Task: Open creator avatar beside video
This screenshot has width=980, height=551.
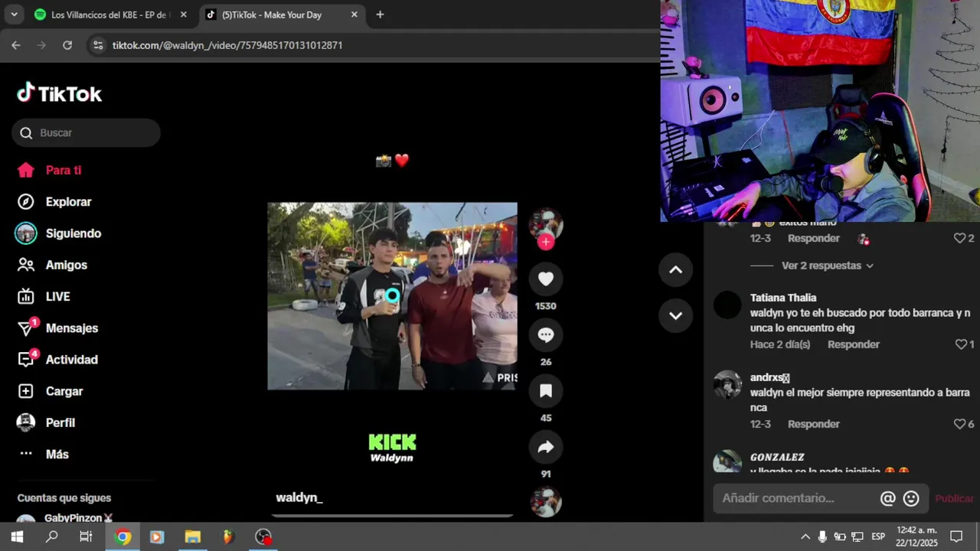Action: click(545, 223)
